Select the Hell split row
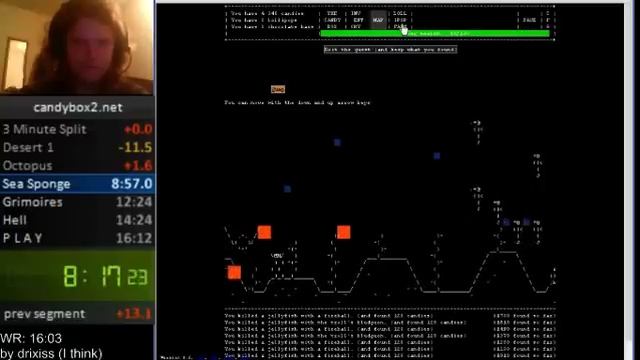Screen dimensions: 640x360 pos(77,220)
